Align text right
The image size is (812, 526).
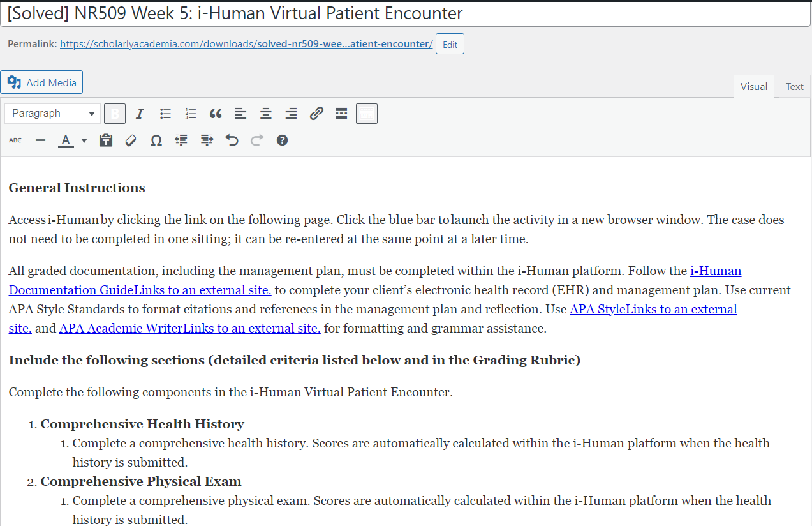pyautogui.click(x=291, y=114)
